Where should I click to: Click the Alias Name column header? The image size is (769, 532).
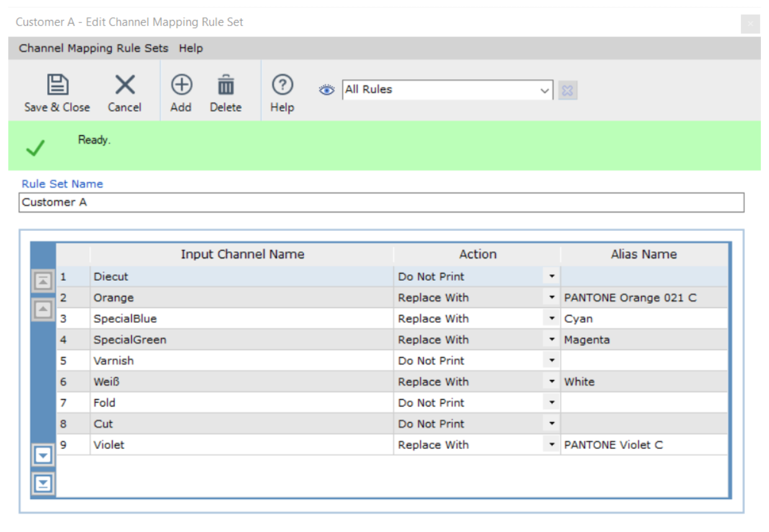coord(644,254)
